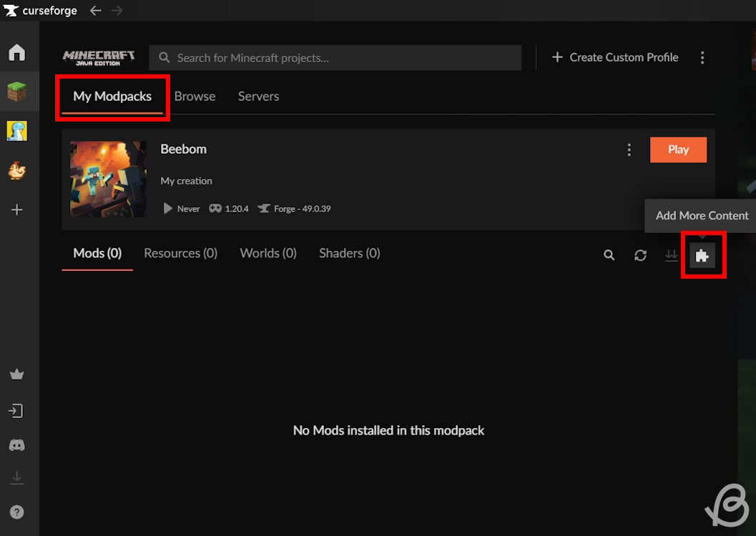Open the kebab menu next to Create Custom Profile
Screen dimensions: 756x536
pyautogui.click(x=702, y=57)
